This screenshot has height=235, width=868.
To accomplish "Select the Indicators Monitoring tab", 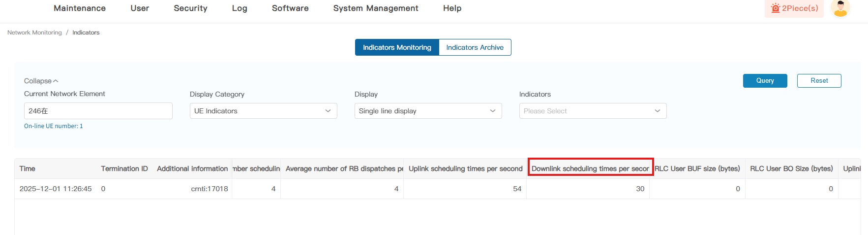I will coord(397,47).
